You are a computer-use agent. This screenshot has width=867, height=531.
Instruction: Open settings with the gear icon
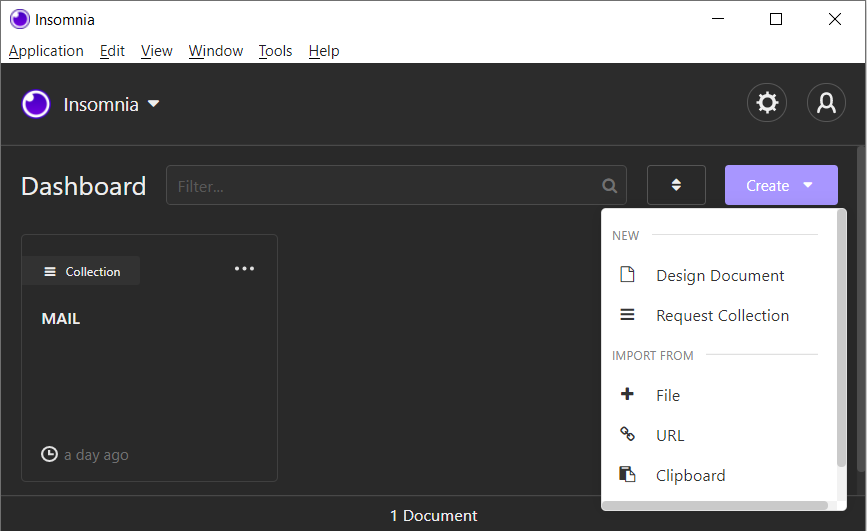pyautogui.click(x=767, y=103)
